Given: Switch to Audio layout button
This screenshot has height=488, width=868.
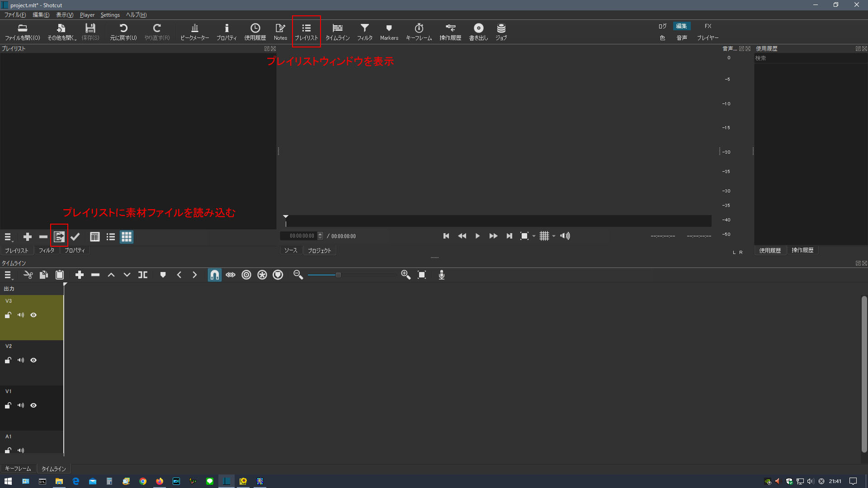Looking at the screenshot, I should 682,38.
